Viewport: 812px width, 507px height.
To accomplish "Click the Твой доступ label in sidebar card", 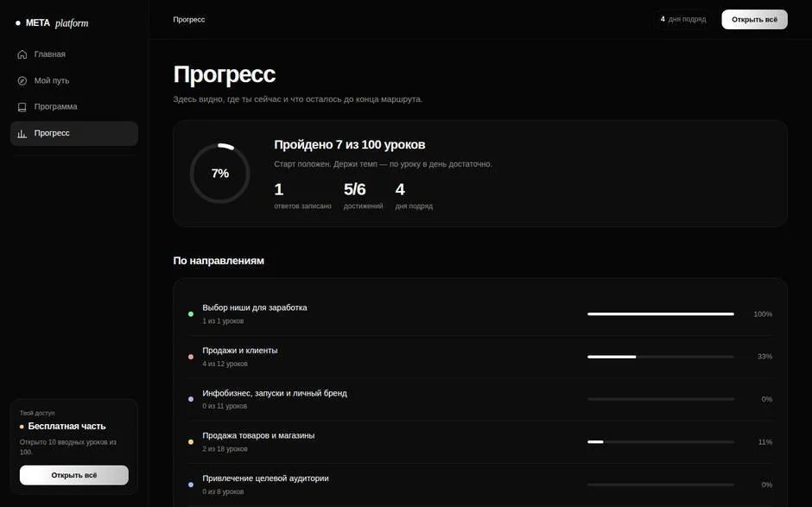I will [x=37, y=413].
